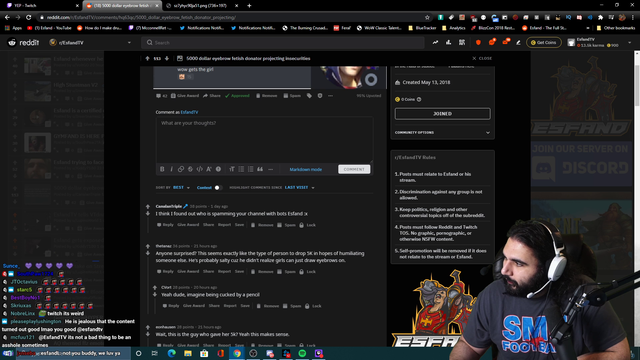Downvote the post in the title bar
Viewport: 640px width, 360px height.
coord(167,58)
